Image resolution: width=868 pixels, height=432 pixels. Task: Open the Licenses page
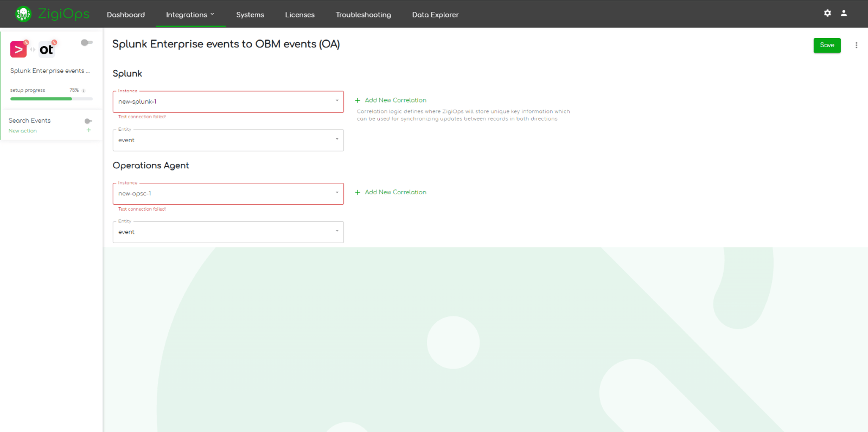[x=300, y=15]
